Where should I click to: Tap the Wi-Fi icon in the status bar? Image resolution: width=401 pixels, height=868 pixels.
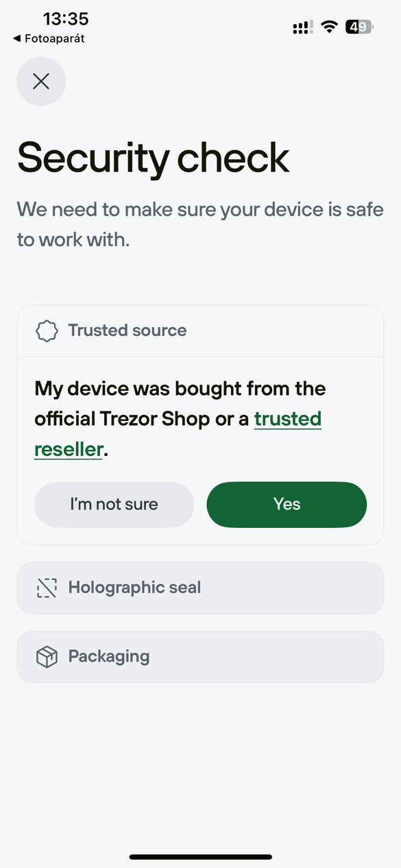[x=329, y=27]
